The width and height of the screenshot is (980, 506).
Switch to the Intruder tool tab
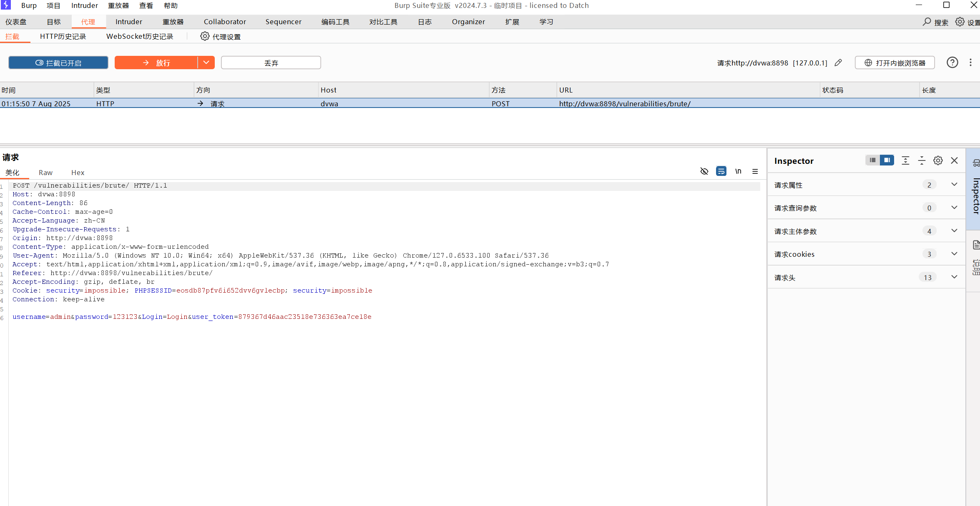click(129, 22)
